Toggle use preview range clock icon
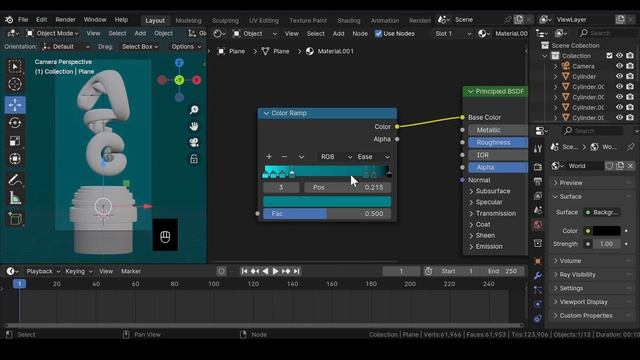 click(x=428, y=271)
